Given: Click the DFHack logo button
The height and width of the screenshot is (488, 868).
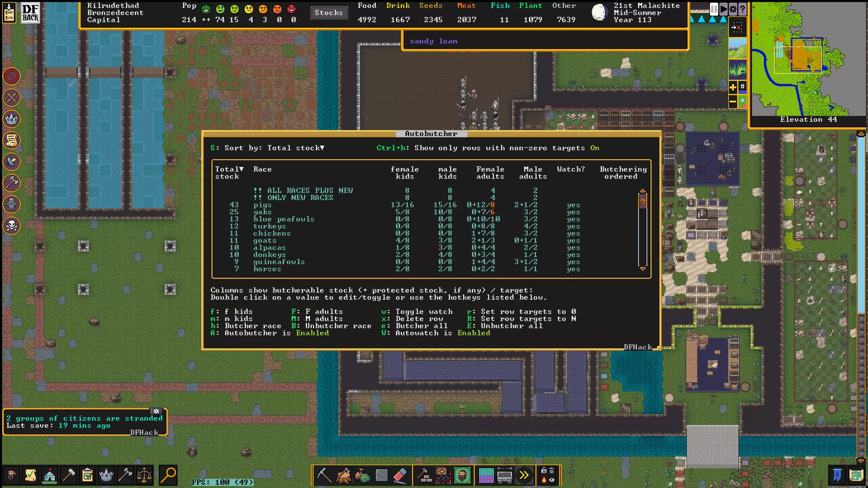Looking at the screenshot, I should (30, 13).
